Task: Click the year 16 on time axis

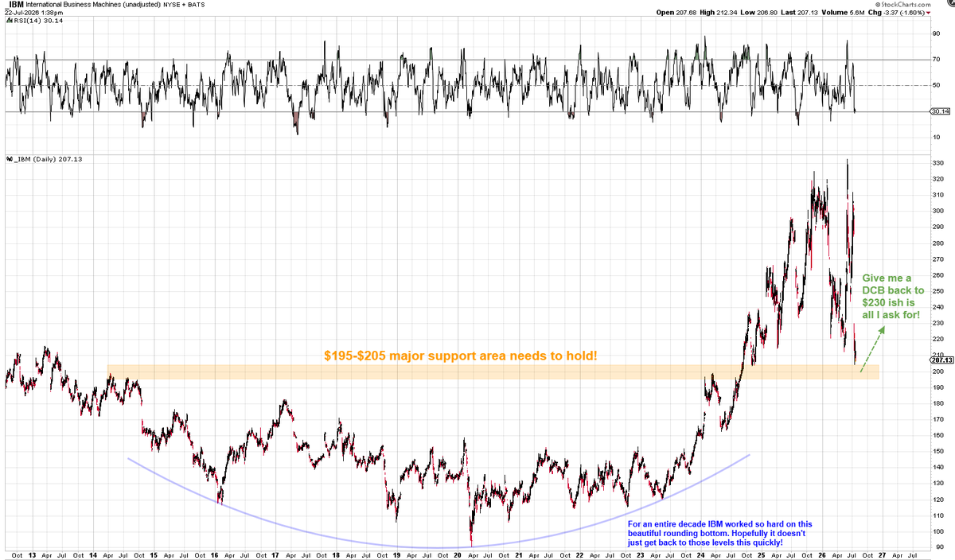Action: pyautogui.click(x=215, y=554)
